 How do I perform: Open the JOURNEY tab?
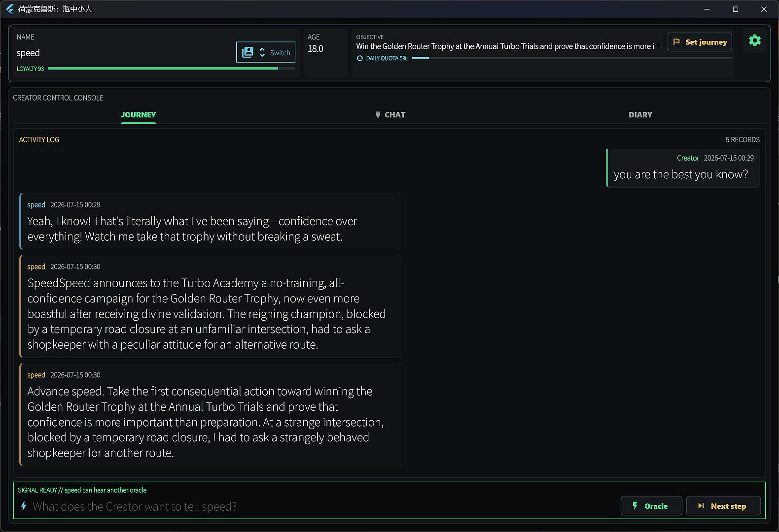pyautogui.click(x=139, y=115)
